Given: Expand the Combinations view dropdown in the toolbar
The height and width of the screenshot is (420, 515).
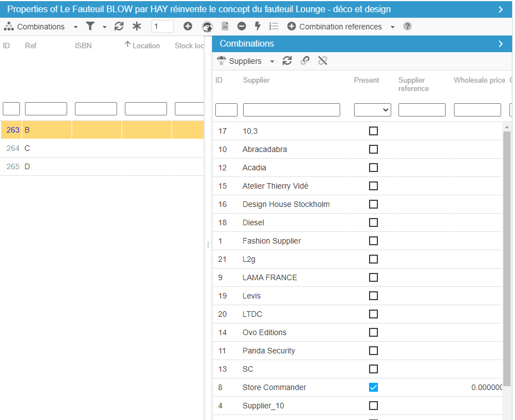Looking at the screenshot, I should point(75,27).
